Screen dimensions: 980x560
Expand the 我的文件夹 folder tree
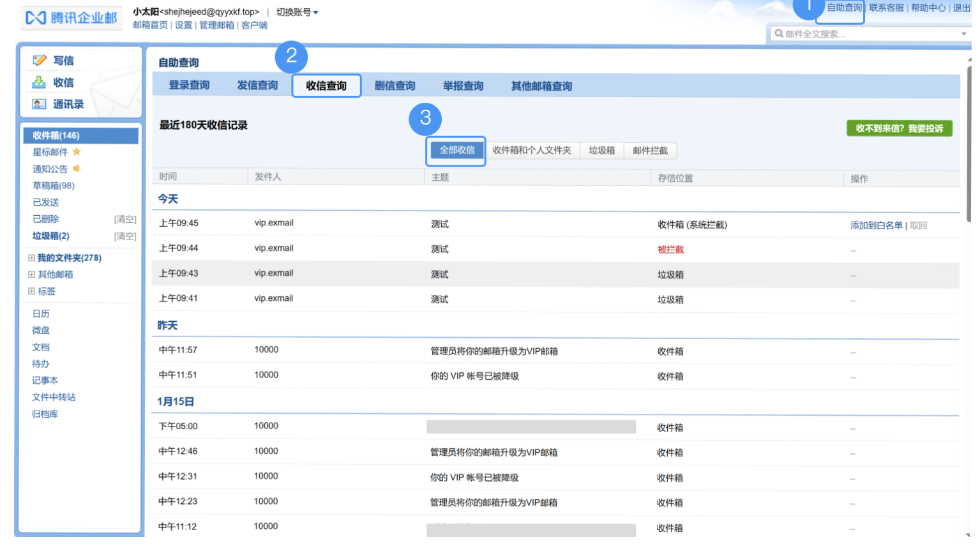(31, 257)
